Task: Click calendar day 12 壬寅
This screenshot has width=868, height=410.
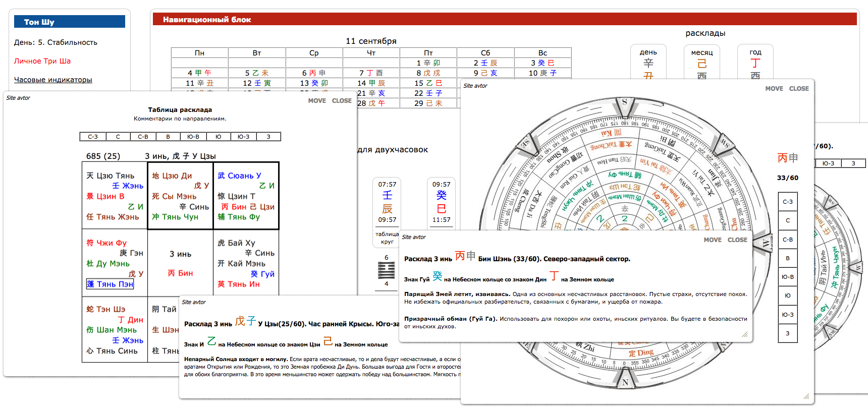Action: click(x=257, y=83)
